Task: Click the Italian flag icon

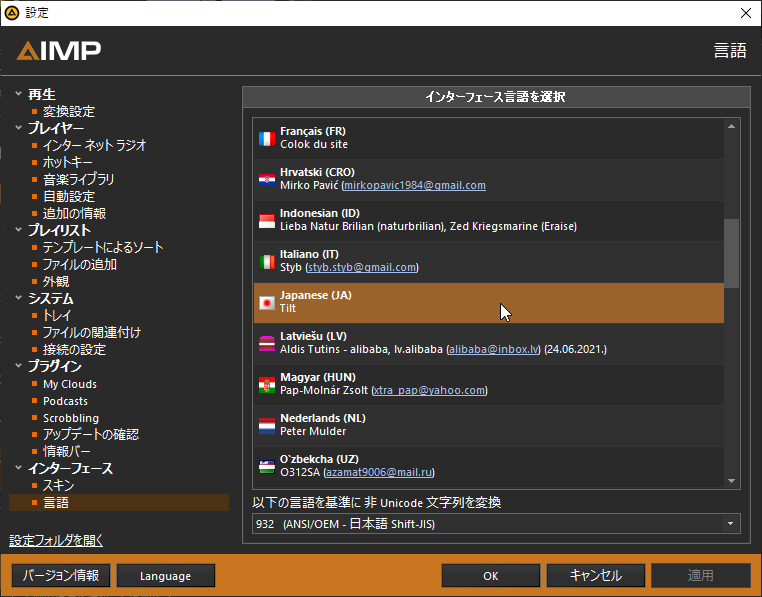Action: coord(267,262)
